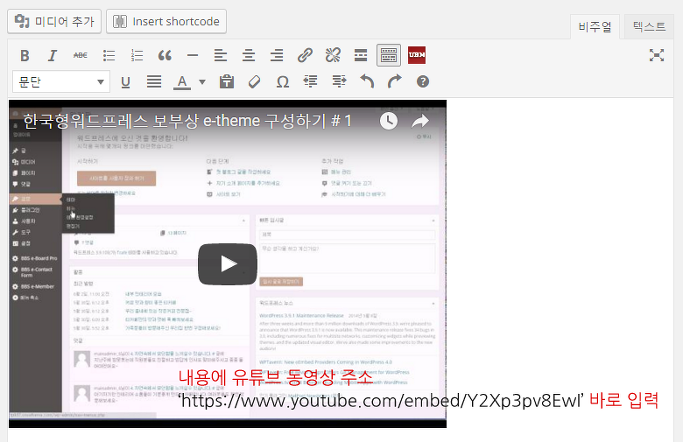
Task: Click the Watch Later clock icon
Action: (389, 121)
